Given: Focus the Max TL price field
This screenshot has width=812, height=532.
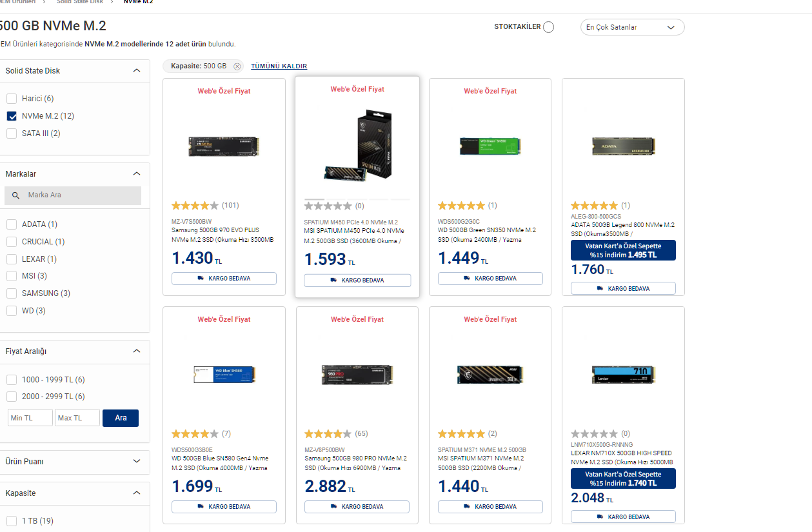Looking at the screenshot, I should [x=77, y=418].
